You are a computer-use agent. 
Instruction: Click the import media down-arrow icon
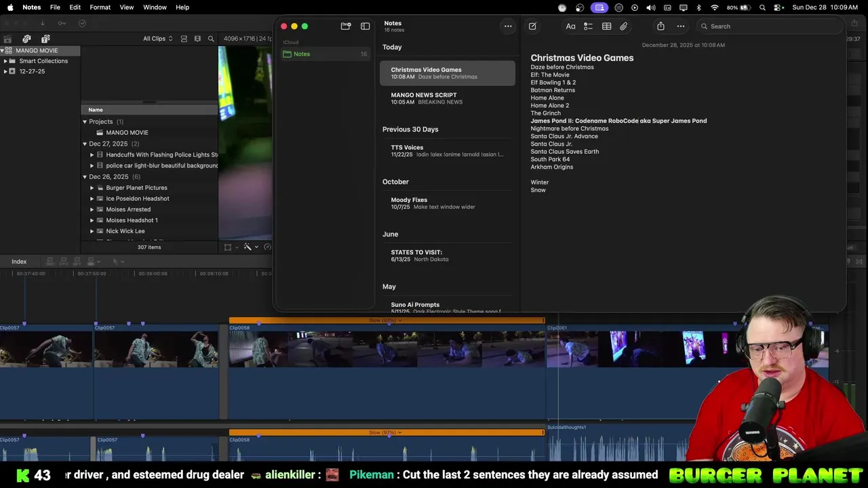click(42, 23)
